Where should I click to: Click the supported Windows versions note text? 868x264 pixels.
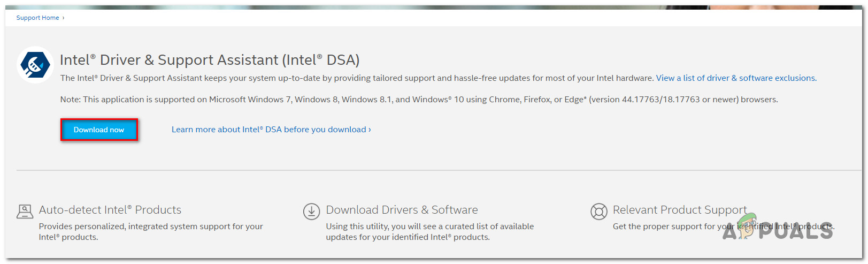point(419,100)
